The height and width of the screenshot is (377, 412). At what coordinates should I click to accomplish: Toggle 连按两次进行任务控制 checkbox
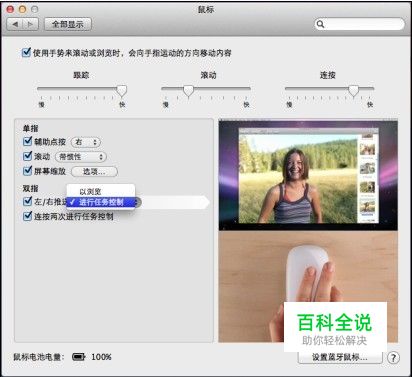pos(28,216)
